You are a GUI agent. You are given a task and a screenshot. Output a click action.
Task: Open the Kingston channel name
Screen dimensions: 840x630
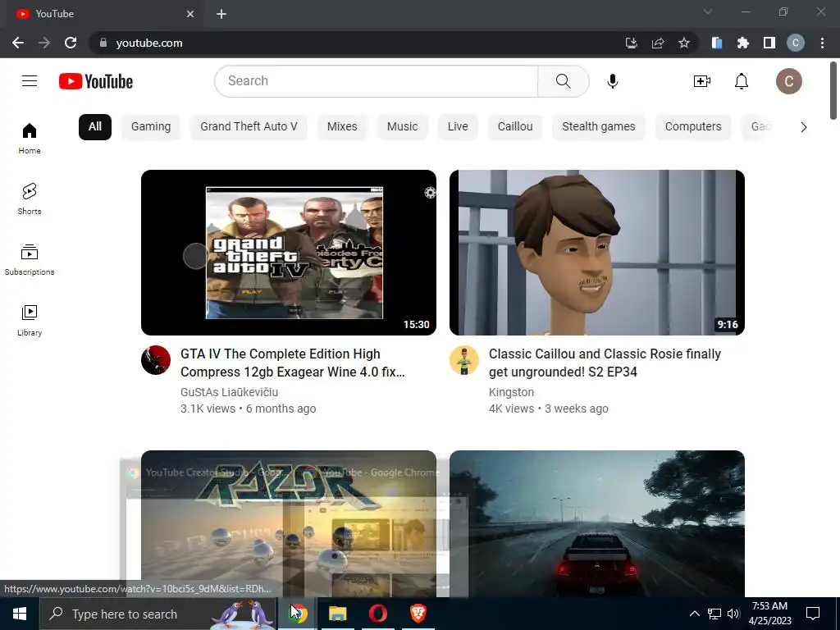(x=512, y=392)
